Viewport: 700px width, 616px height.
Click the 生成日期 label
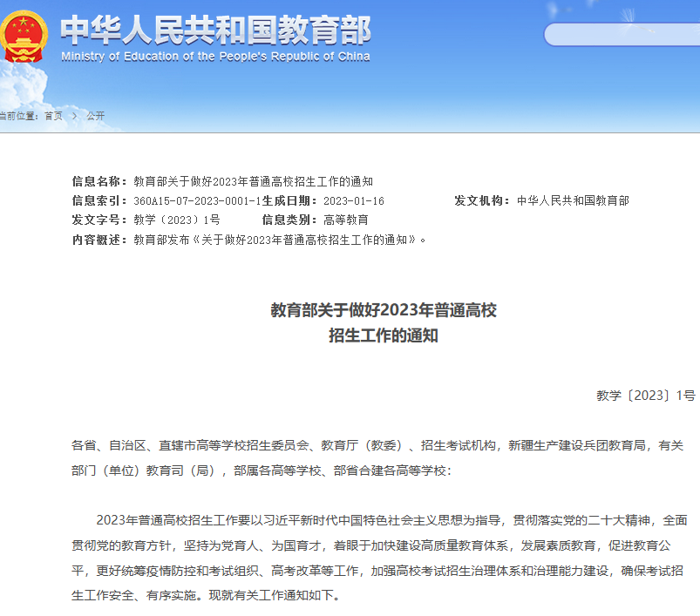[x=289, y=201]
